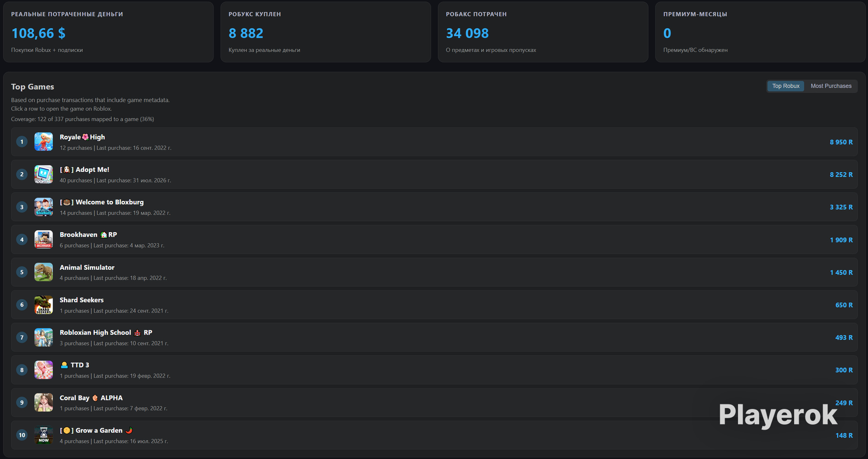868x459 pixels.
Task: Open the Grow a Garden game icon
Action: (44, 435)
